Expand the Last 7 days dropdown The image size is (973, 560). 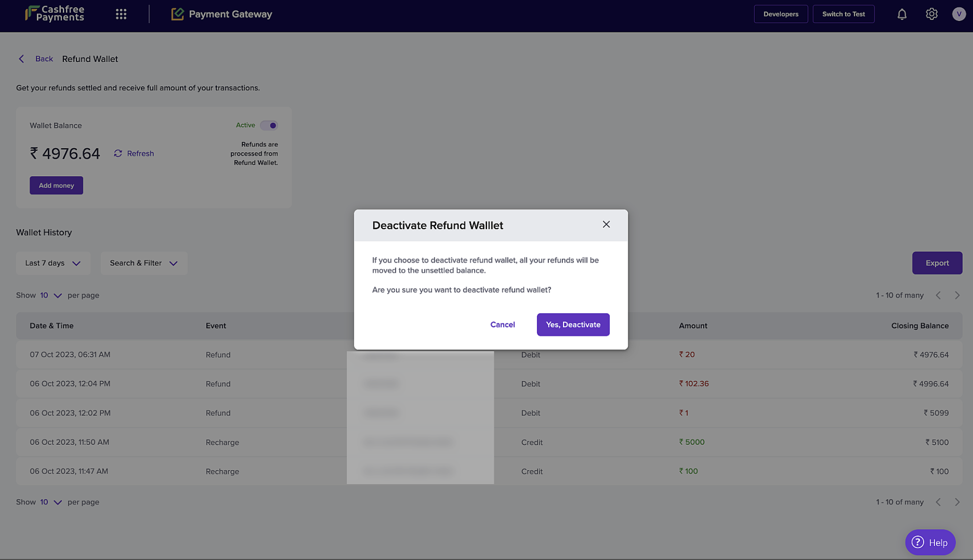click(x=53, y=263)
